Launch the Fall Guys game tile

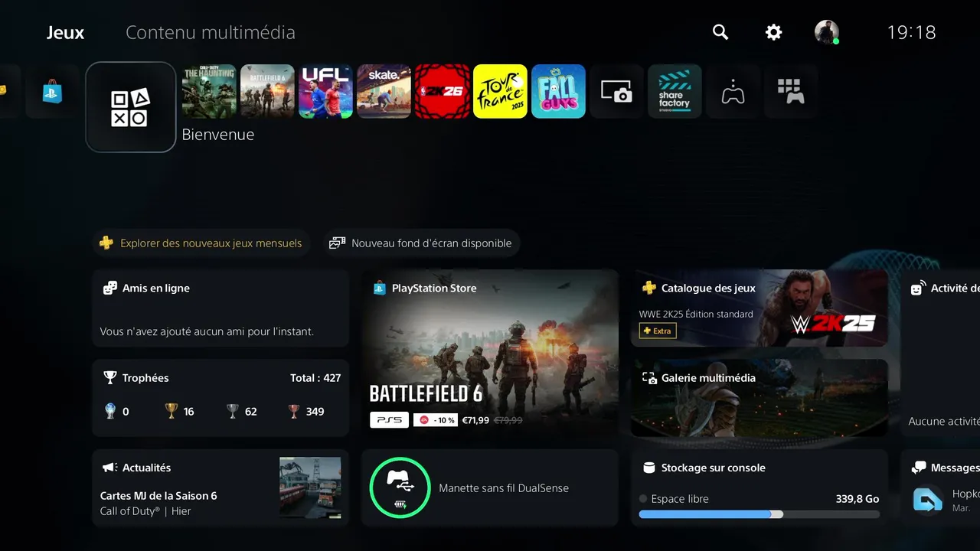tap(558, 91)
